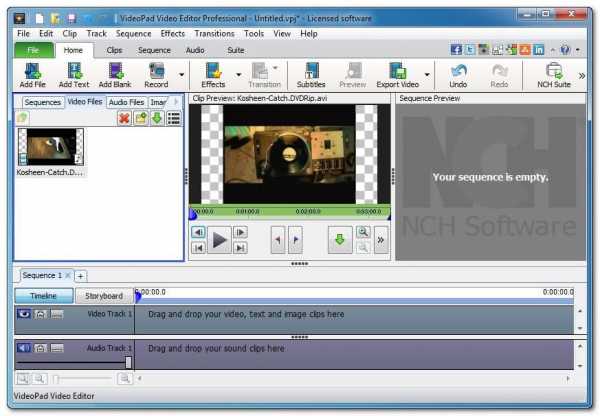This screenshot has width=600, height=416.
Task: Switch to the Audio ribbon tab
Action: (195, 50)
